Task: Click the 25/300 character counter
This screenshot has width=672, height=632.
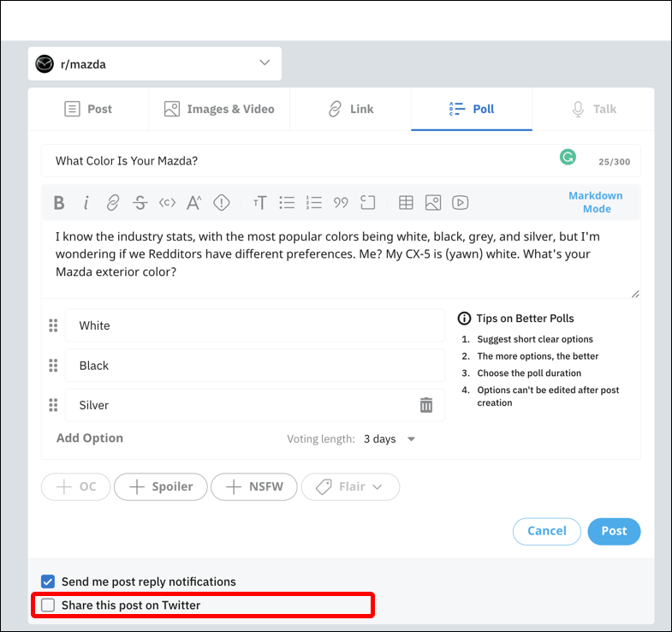Action: [614, 162]
